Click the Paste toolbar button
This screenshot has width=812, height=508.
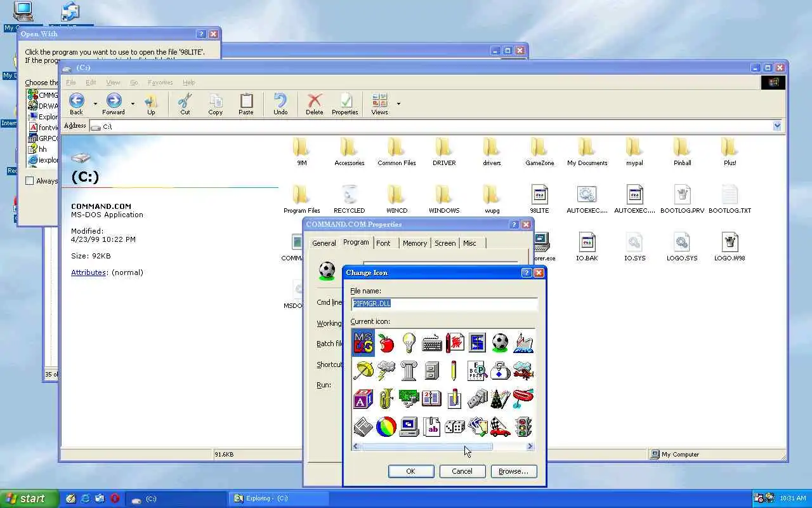246,104
